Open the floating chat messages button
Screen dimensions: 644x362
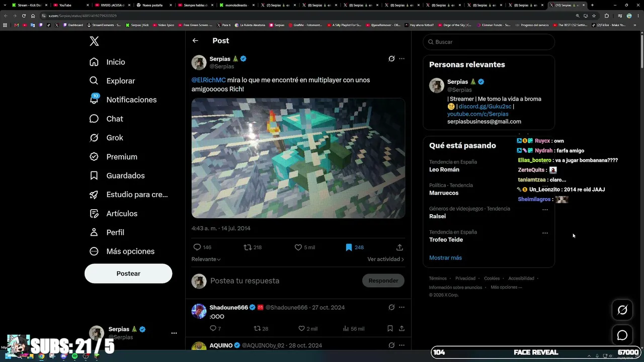[x=622, y=335]
